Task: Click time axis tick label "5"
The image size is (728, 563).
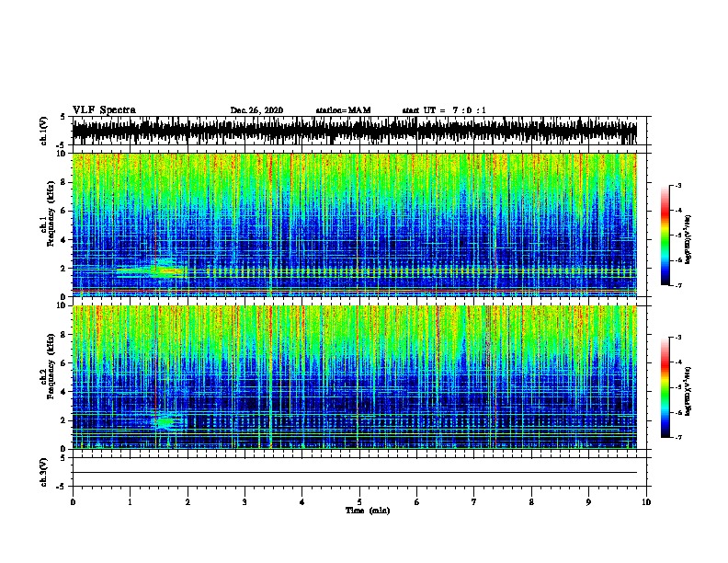Action: click(x=359, y=502)
